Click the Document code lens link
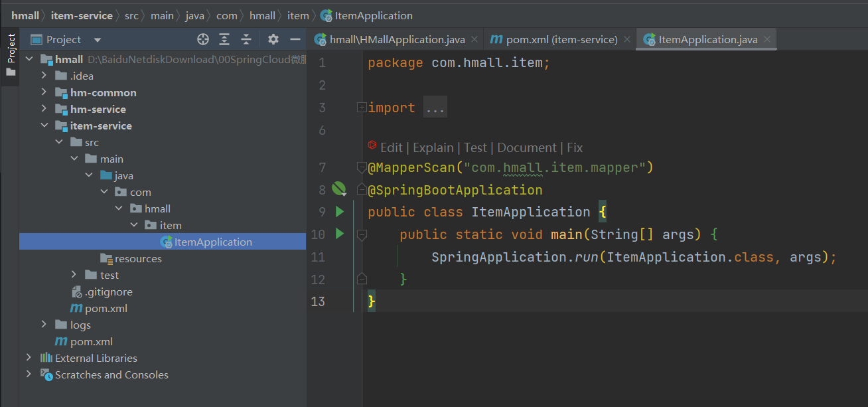868x407 pixels. coord(527,147)
